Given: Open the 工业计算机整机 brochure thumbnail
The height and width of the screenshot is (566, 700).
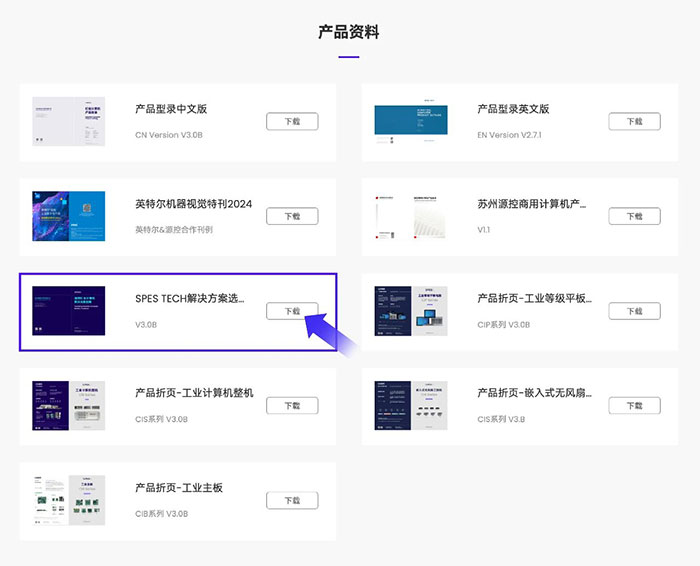Looking at the screenshot, I should click(x=69, y=406).
